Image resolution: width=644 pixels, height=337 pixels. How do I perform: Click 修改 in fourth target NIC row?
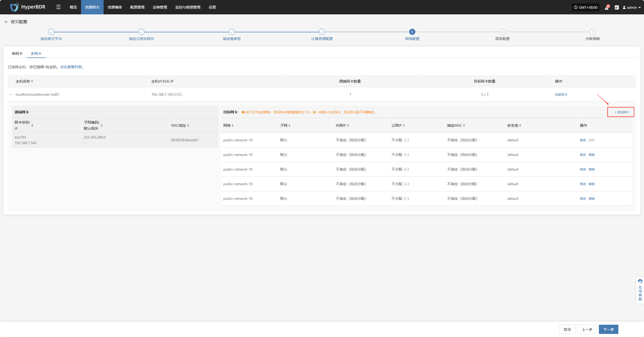[x=583, y=184]
